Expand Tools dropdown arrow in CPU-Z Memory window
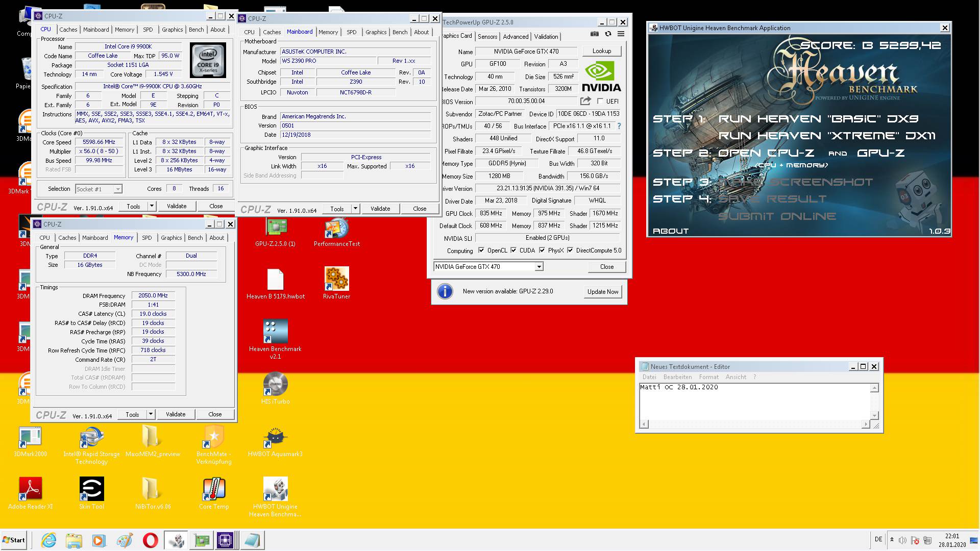 151,414
